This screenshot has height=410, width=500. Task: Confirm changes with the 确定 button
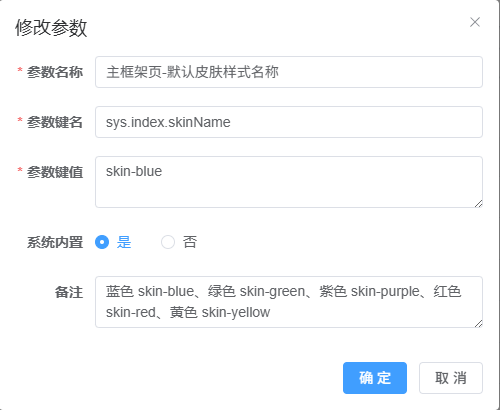(375, 378)
